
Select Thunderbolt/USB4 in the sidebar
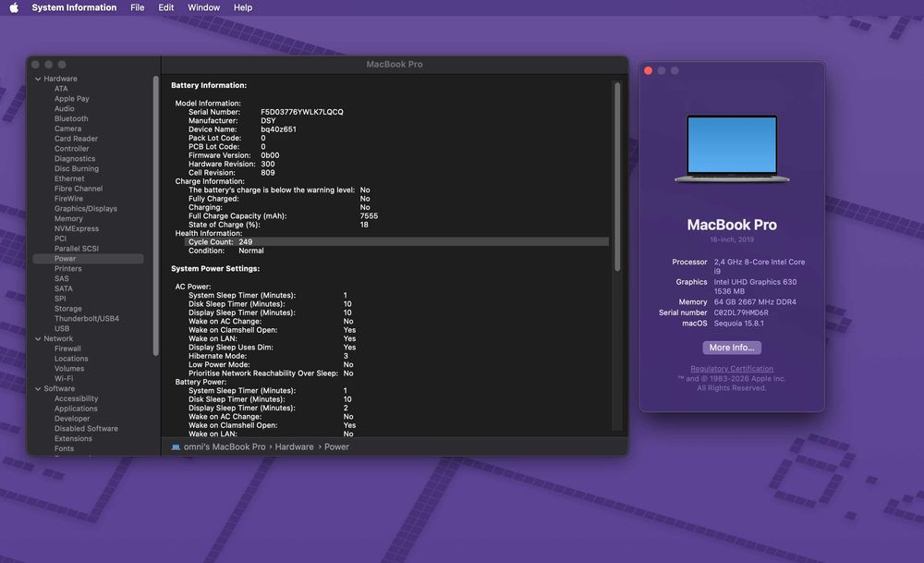point(87,319)
